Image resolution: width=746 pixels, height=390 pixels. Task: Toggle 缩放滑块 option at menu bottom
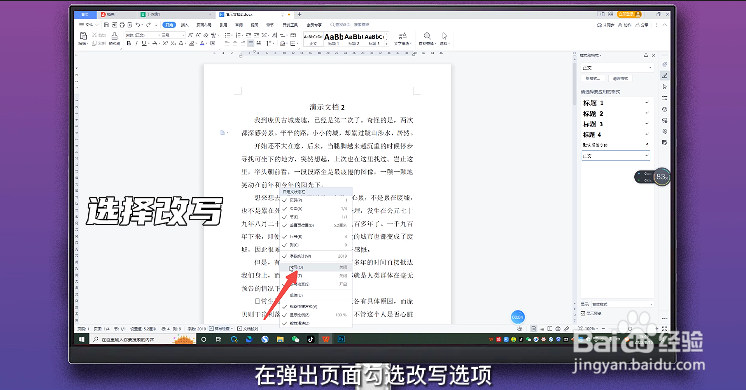(x=315, y=323)
